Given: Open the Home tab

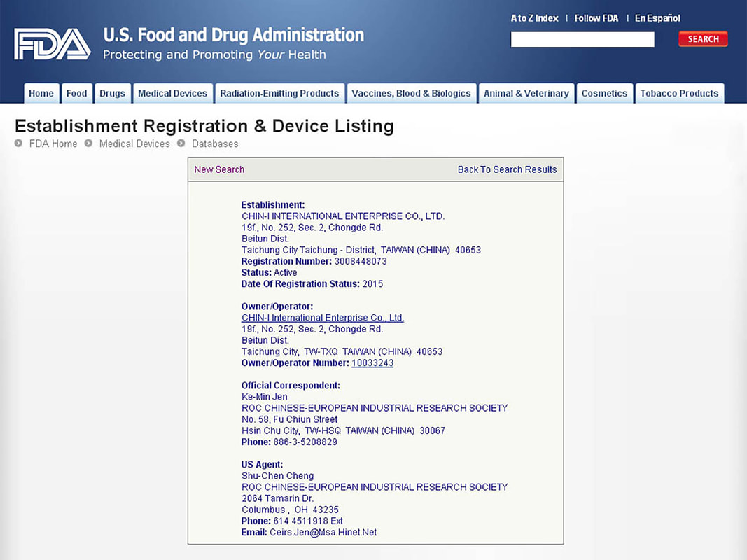Looking at the screenshot, I should [x=41, y=93].
